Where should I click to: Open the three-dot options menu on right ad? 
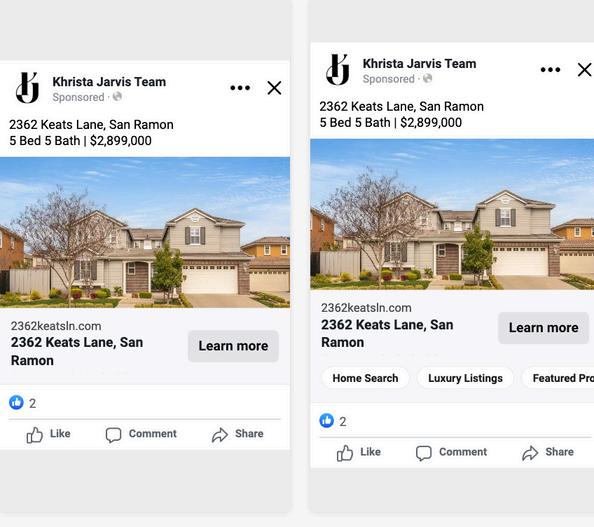[550, 70]
